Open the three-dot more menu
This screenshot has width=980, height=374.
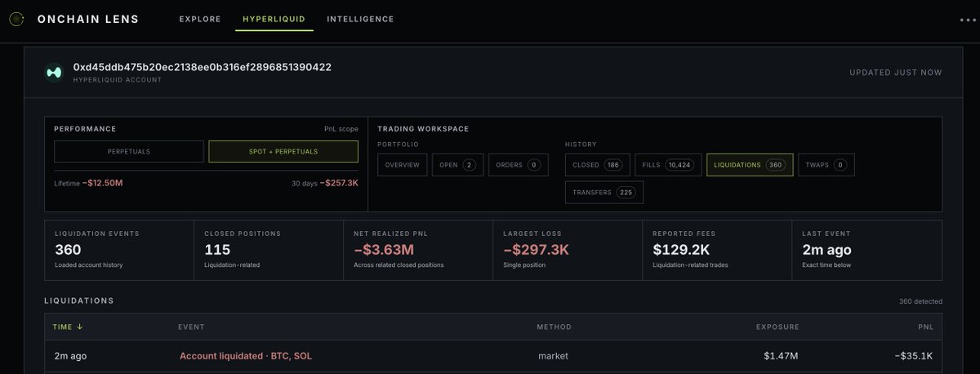tap(968, 20)
